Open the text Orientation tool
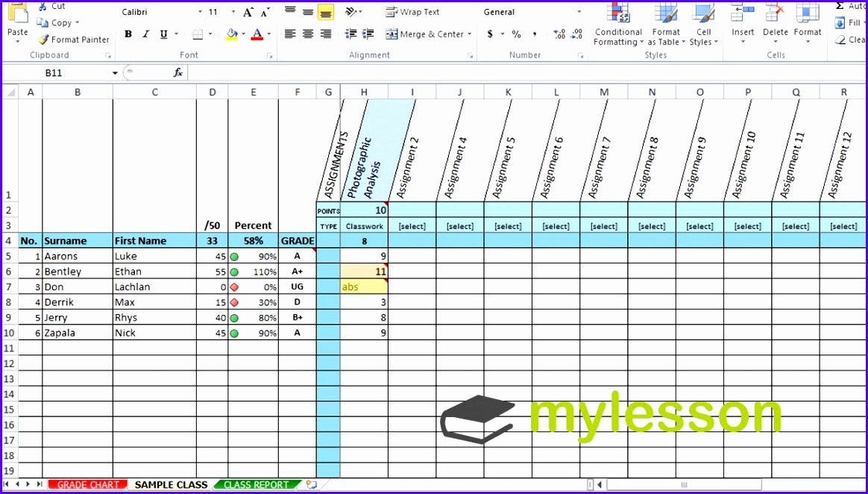This screenshot has width=868, height=494. (x=351, y=12)
